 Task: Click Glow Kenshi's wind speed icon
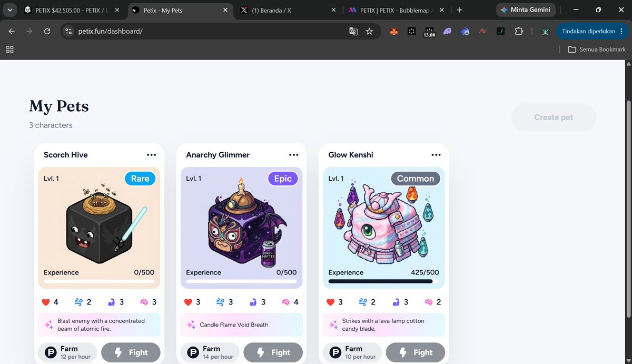click(x=363, y=302)
